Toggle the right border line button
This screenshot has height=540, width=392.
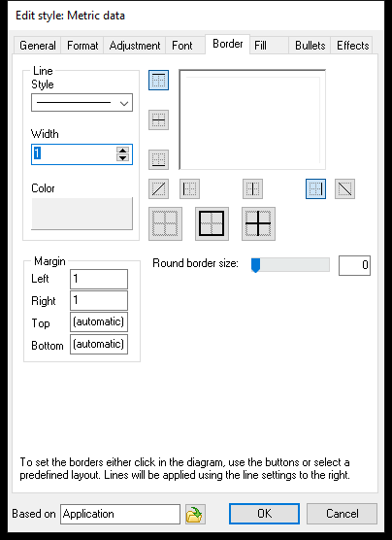point(315,188)
